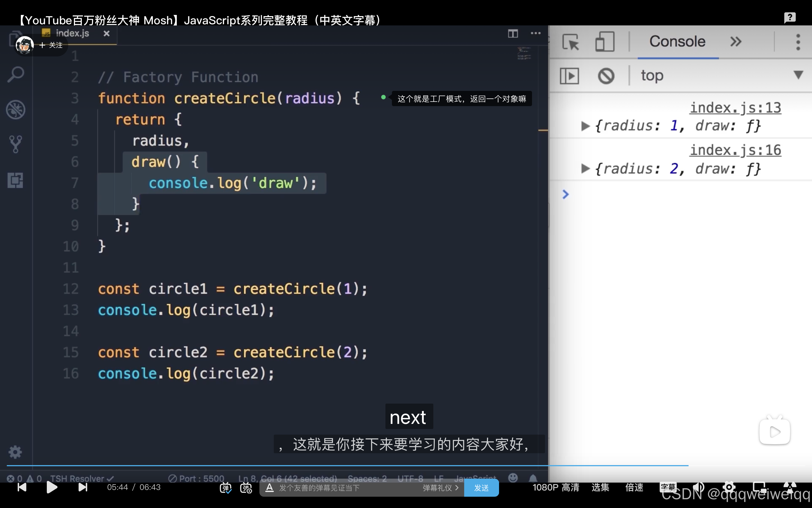Close the index.js tab

pyautogui.click(x=106, y=33)
